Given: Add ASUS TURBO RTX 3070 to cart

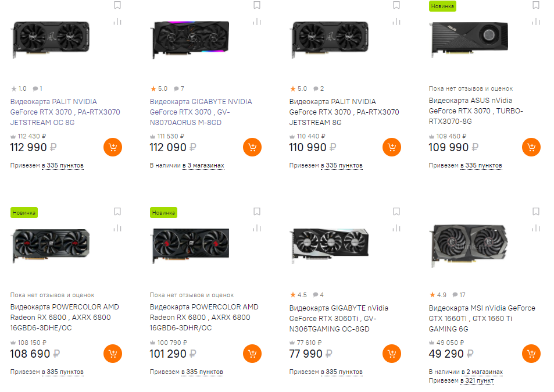Looking at the screenshot, I should point(531,147).
